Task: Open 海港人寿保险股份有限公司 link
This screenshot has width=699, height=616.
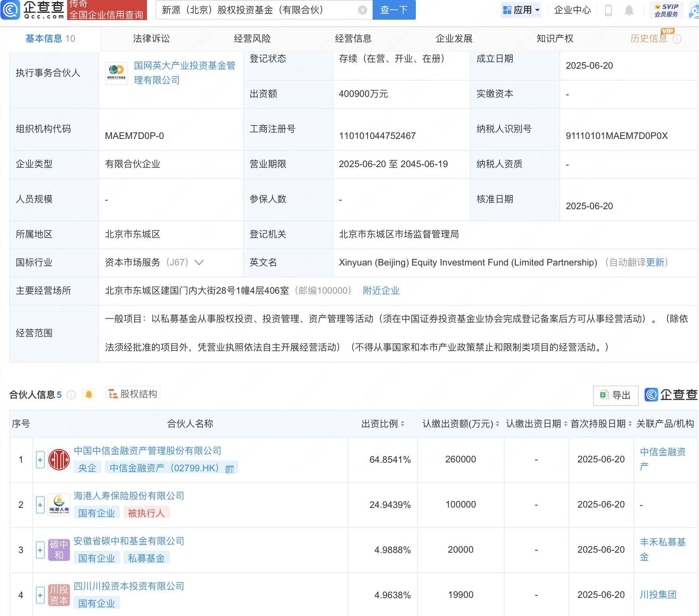Action: click(x=129, y=496)
